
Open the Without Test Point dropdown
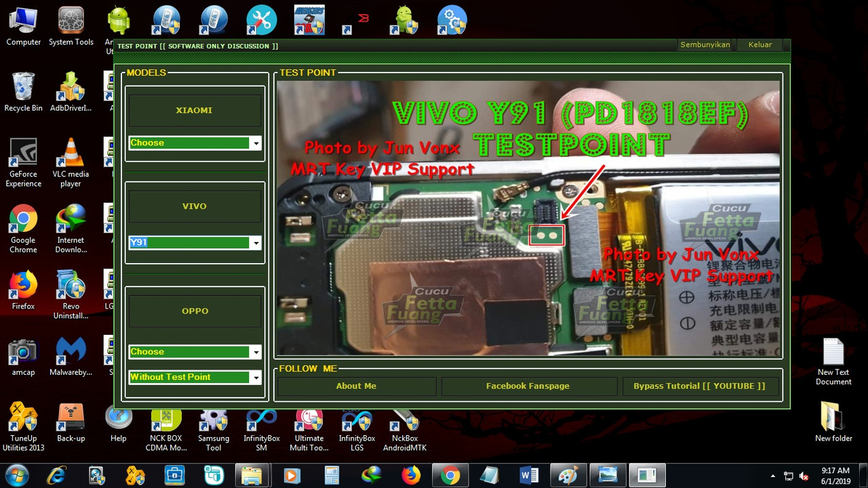pos(256,377)
